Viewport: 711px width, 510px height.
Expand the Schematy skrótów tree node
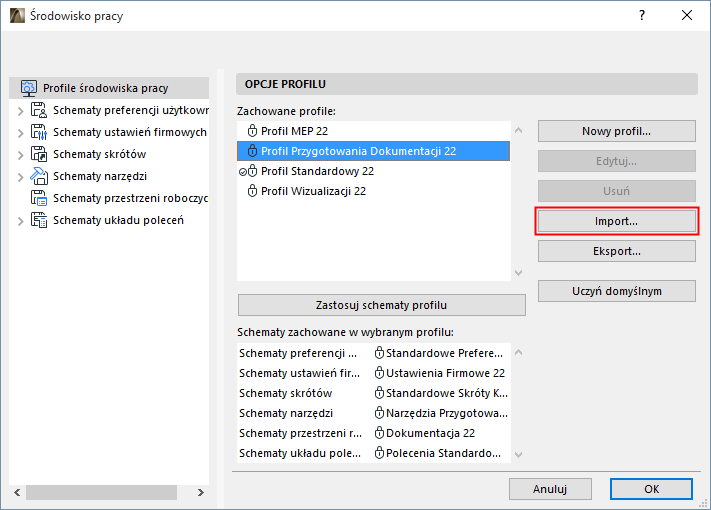tap(20, 154)
